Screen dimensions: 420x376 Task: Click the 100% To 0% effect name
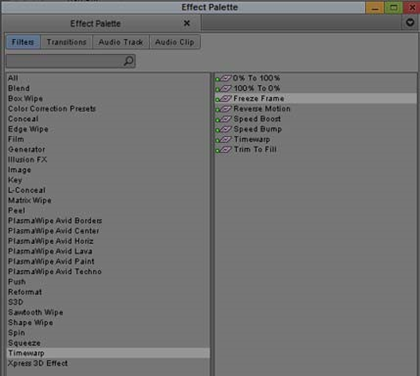257,88
